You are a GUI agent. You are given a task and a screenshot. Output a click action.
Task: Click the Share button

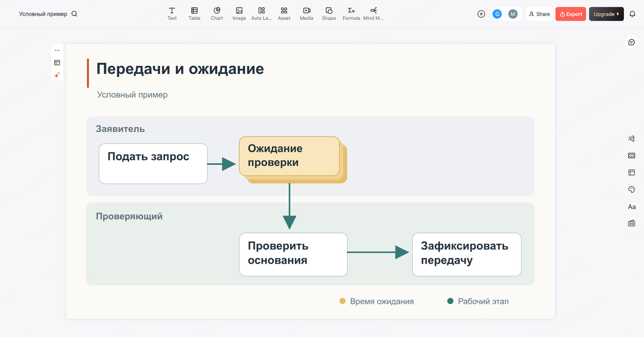(x=539, y=14)
